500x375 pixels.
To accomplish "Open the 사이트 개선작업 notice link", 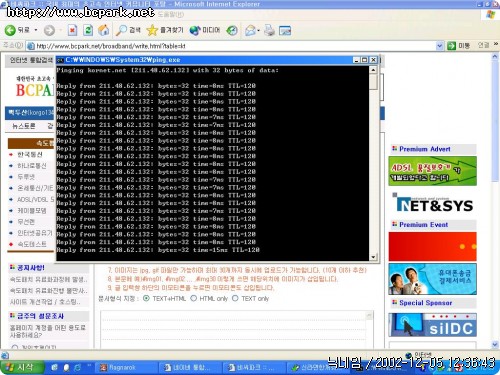I will (x=45, y=302).
